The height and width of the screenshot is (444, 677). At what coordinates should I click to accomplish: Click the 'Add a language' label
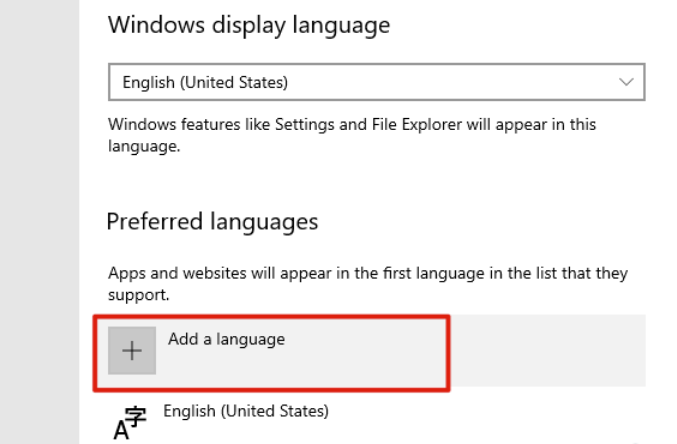pyautogui.click(x=227, y=339)
